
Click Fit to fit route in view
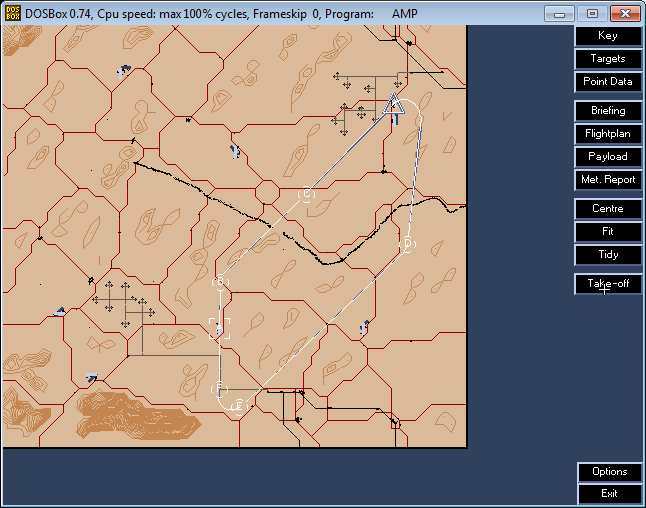[x=607, y=232]
